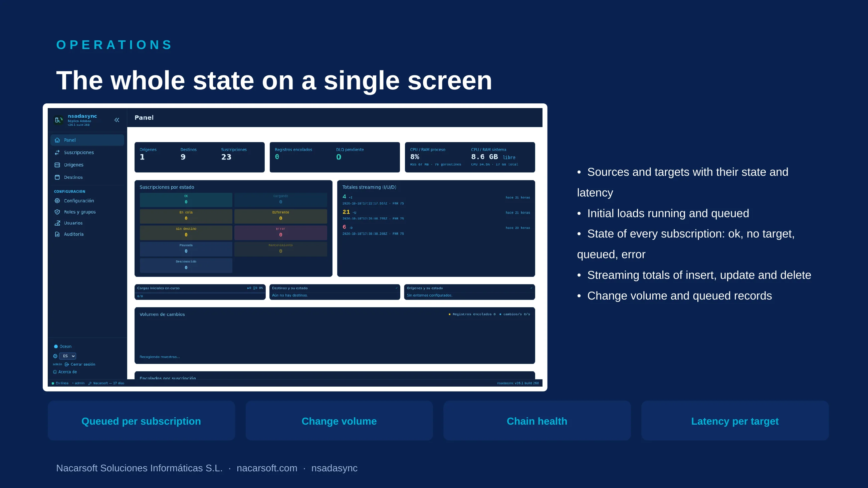Screen dimensions: 868x488
Task: Open the ES language dropdown
Action: (68, 356)
